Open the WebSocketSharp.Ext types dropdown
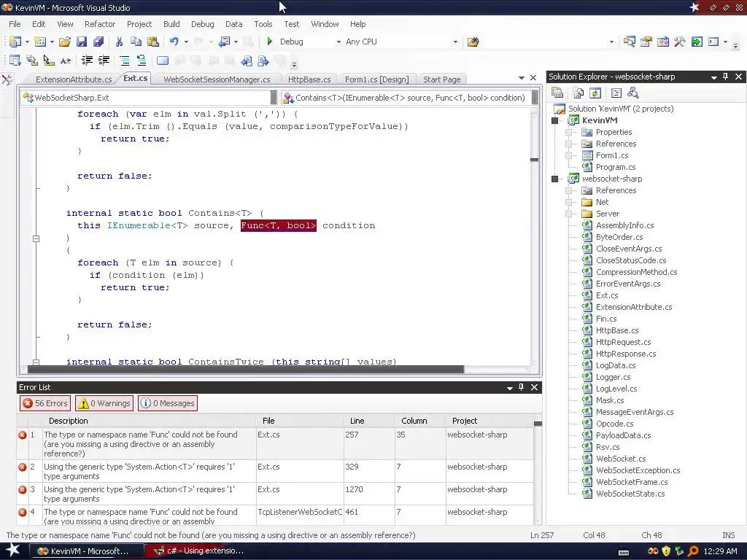 [x=274, y=98]
